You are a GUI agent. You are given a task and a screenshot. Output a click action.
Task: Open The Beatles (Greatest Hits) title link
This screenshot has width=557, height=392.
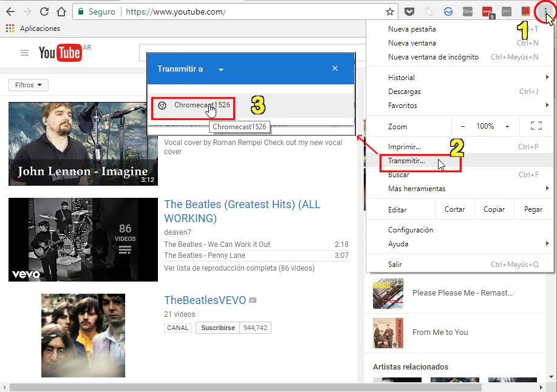(x=242, y=211)
